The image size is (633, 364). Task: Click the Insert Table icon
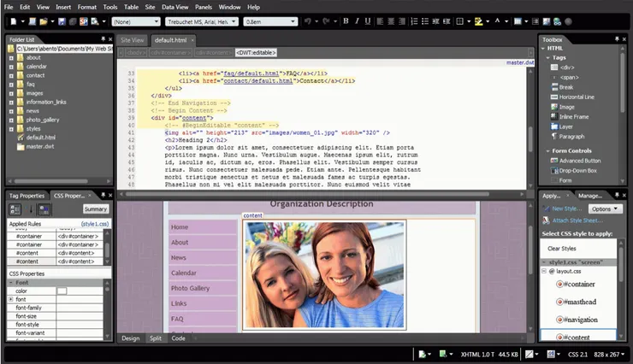pos(518,21)
